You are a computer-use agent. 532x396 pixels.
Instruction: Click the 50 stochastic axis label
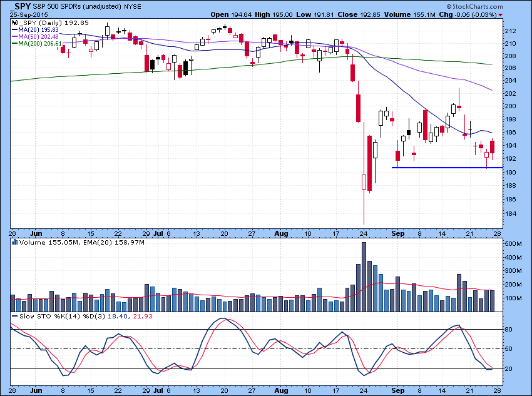tap(509, 349)
